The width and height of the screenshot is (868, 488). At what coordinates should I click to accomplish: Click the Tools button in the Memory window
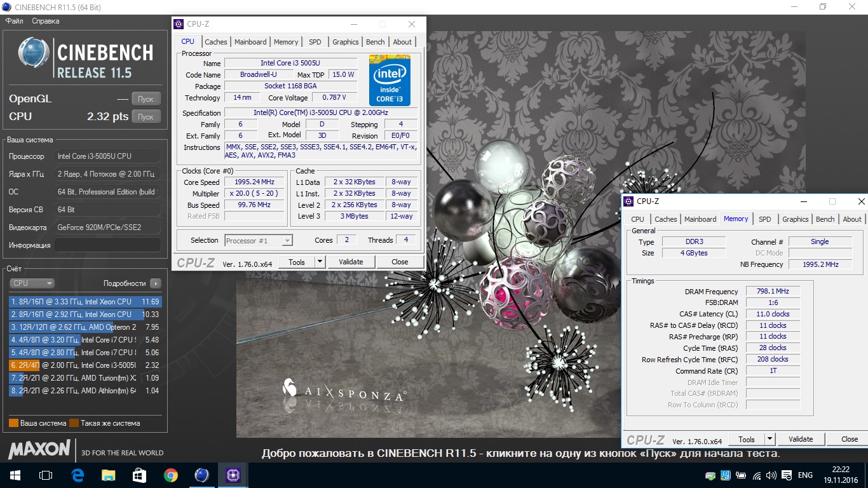[747, 439]
